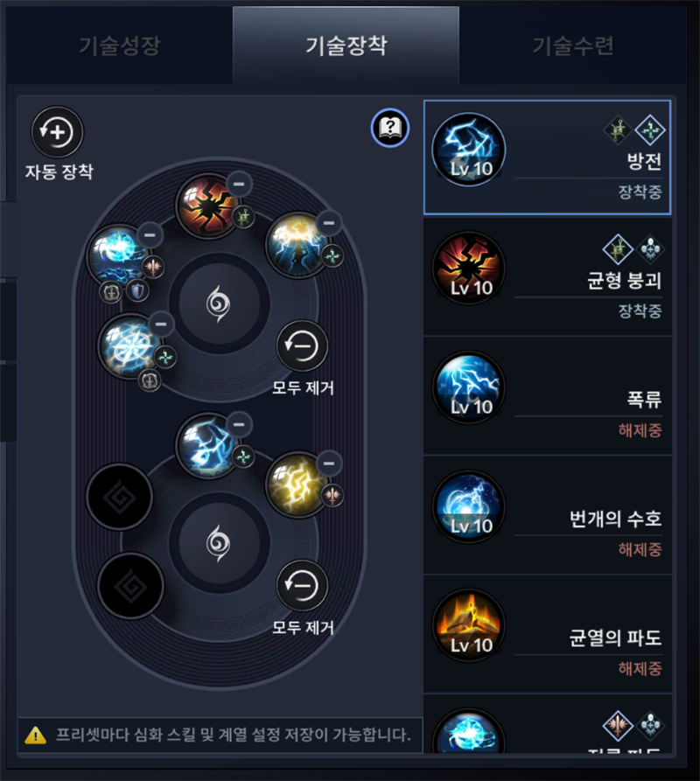Select the 균형 붕괴 skill entry
The width and height of the screenshot is (700, 781).
(x=547, y=277)
